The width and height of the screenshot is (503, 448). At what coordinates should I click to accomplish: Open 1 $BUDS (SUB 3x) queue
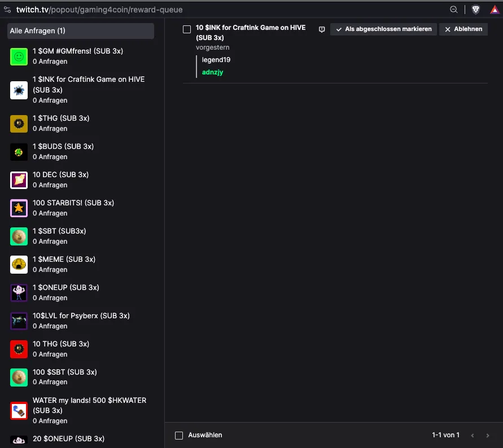(x=81, y=151)
